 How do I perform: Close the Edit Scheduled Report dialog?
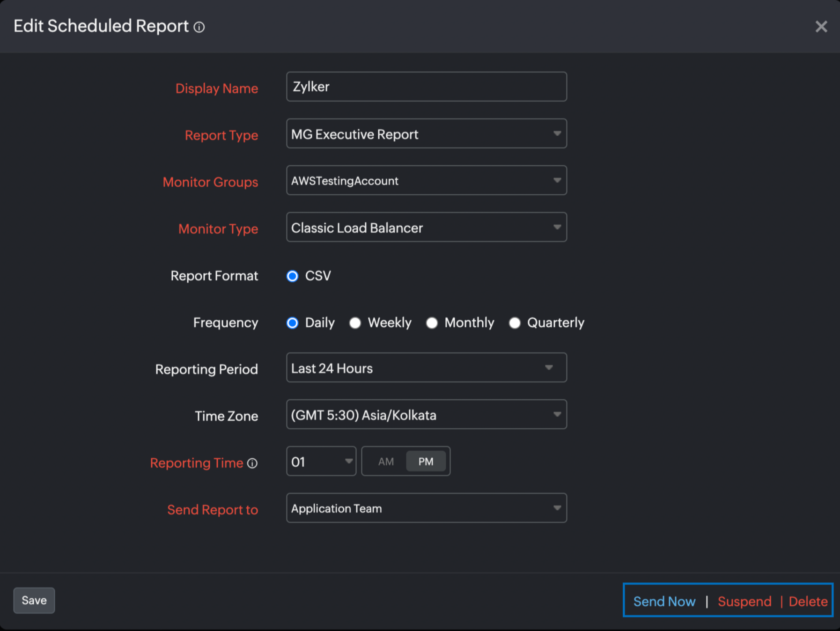821,27
